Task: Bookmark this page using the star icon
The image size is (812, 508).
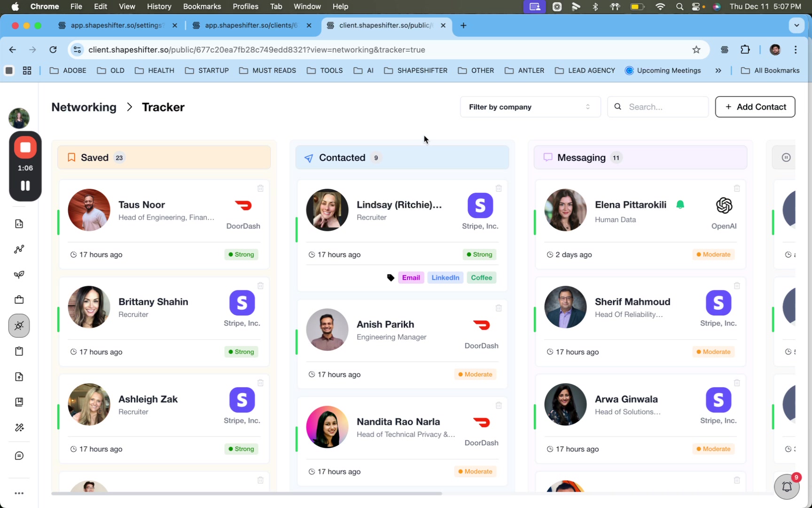Action: [x=695, y=49]
